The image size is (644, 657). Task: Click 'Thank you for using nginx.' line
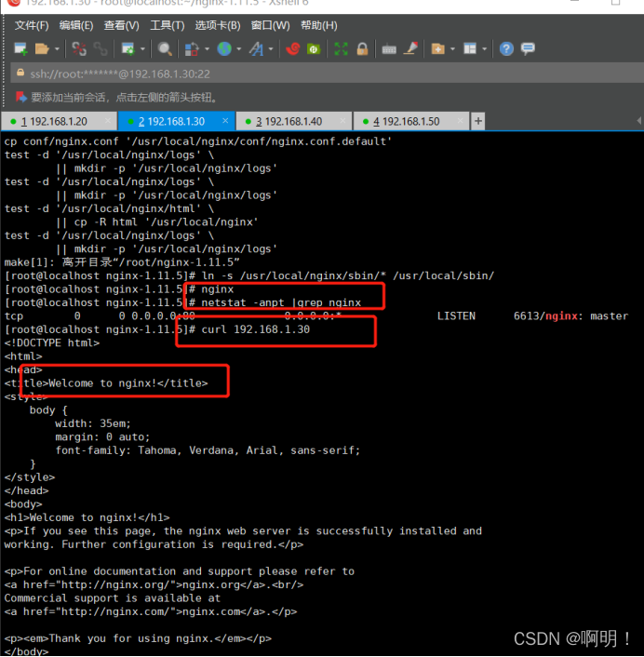click(x=138, y=638)
